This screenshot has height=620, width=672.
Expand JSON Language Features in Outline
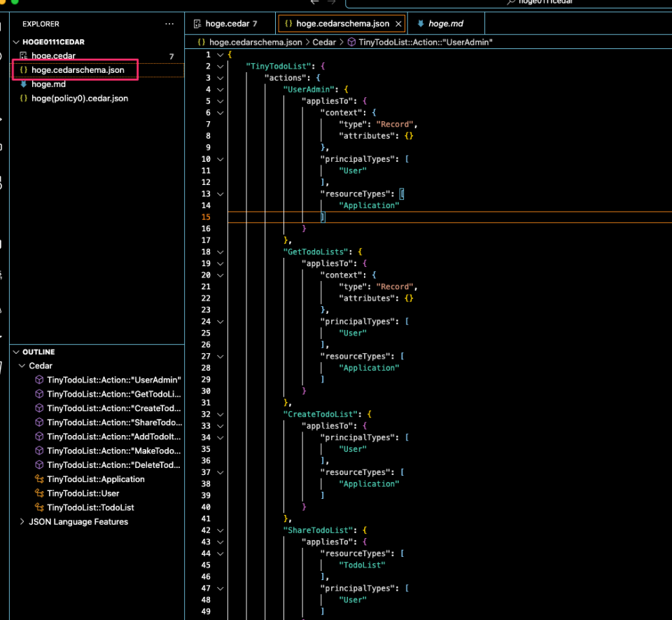(21, 521)
